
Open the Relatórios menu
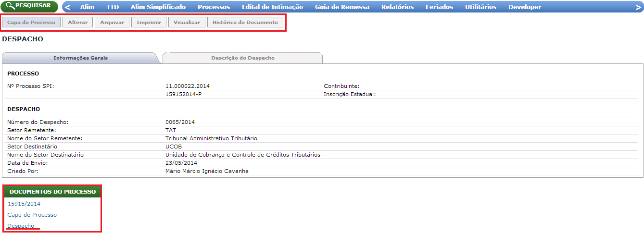tap(397, 7)
